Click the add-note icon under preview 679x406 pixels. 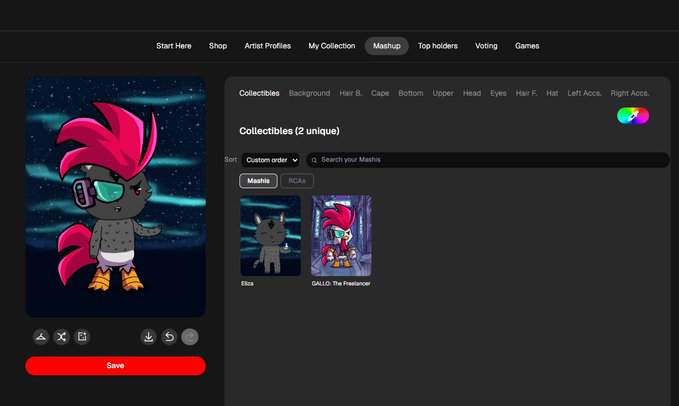point(82,337)
